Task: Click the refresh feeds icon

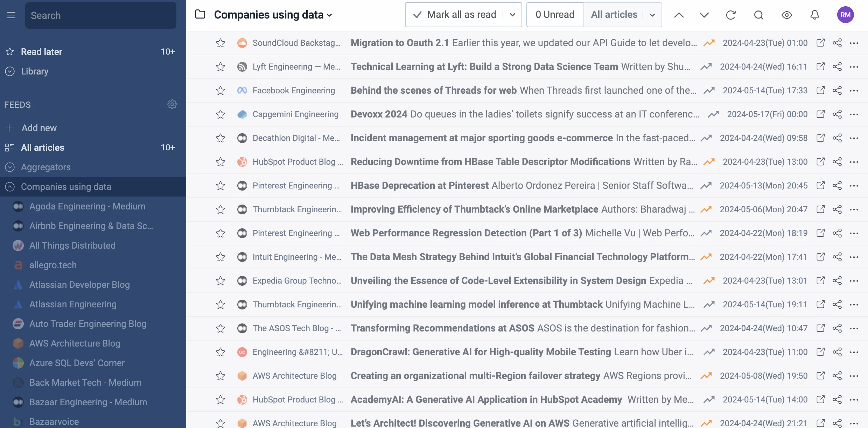Action: click(x=731, y=15)
